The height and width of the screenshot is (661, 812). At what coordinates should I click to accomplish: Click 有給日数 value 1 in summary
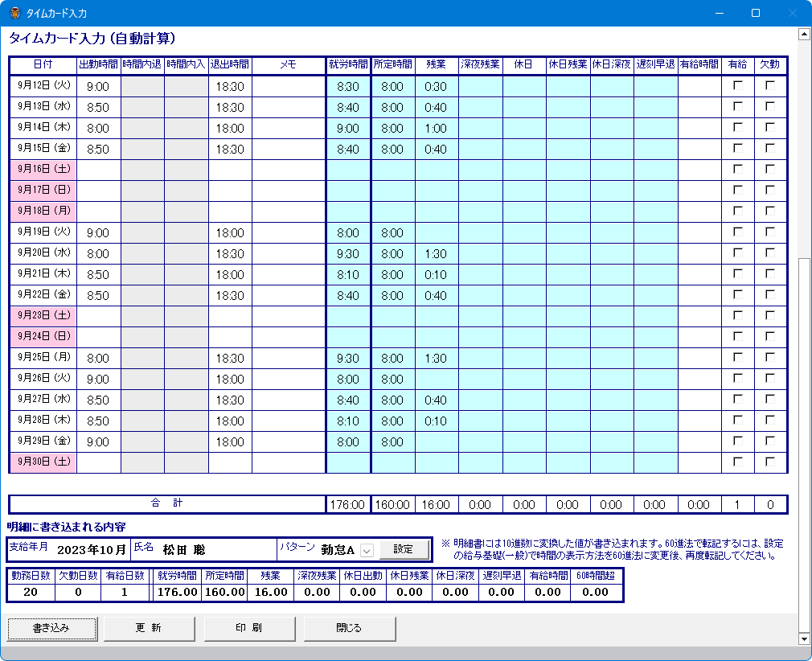point(125,592)
